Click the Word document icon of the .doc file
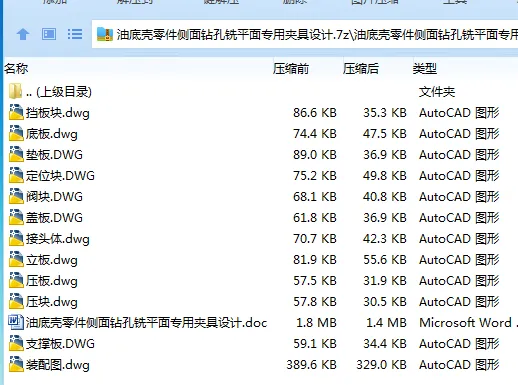The height and width of the screenshot is (385, 518). [16, 322]
